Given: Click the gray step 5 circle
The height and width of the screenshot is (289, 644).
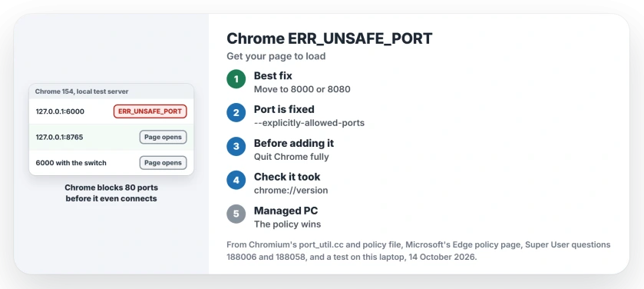Looking at the screenshot, I should coord(236,214).
